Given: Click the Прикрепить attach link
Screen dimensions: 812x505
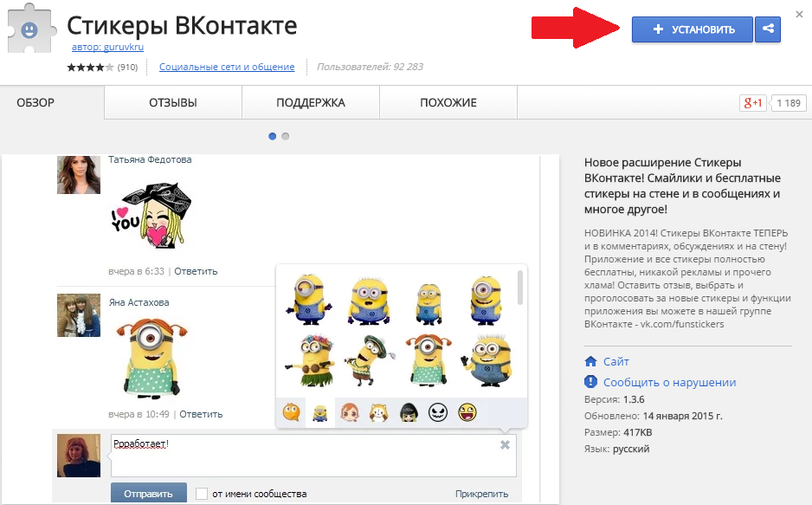Looking at the screenshot, I should [481, 494].
